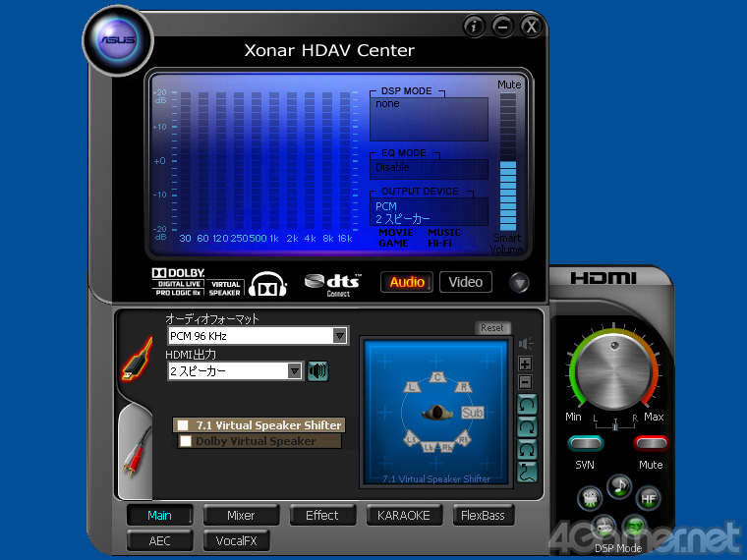Activate HF Hi-Fi DSP mode icon
The height and width of the screenshot is (560, 747).
click(649, 498)
